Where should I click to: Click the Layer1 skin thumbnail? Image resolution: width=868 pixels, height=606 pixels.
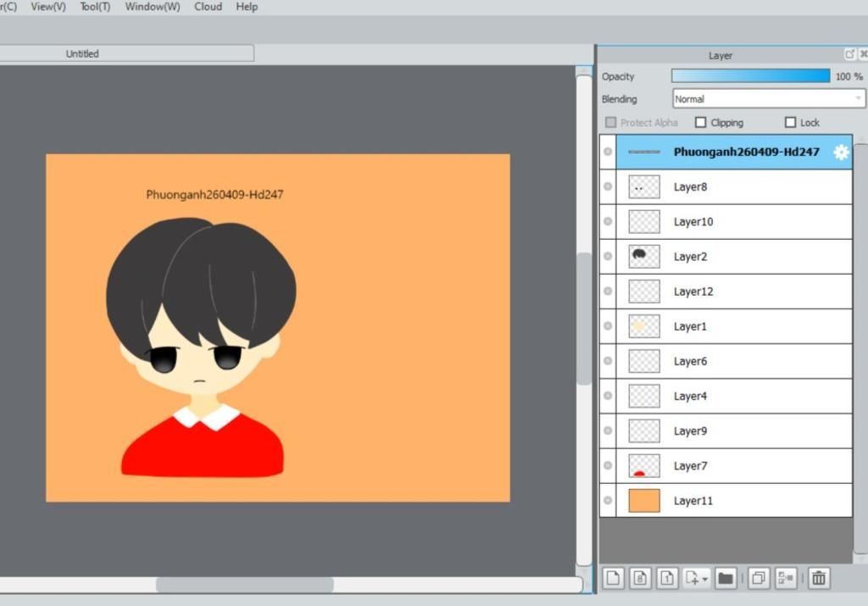pos(644,326)
